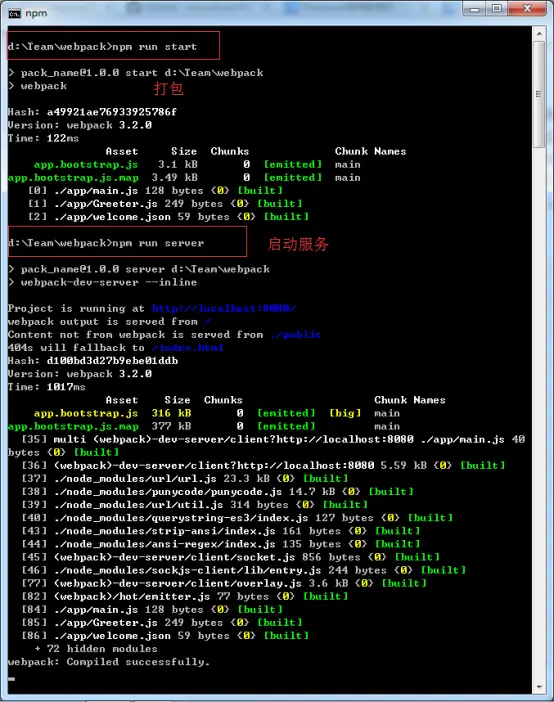This screenshot has width=554, height=702.
Task: Click hash a49921ae76933925786f
Action: (112, 112)
